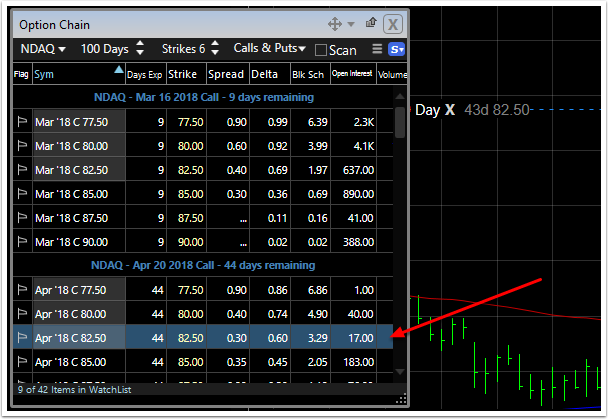608x419 pixels.
Task: Increase the 100 Days value with up arrow
Action: [140, 44]
